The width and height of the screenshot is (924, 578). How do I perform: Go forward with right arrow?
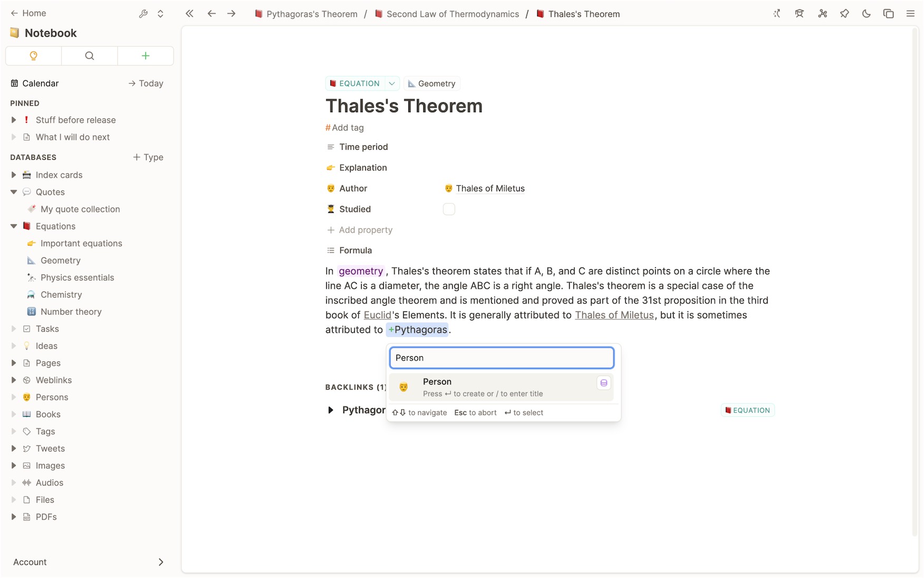coord(231,14)
